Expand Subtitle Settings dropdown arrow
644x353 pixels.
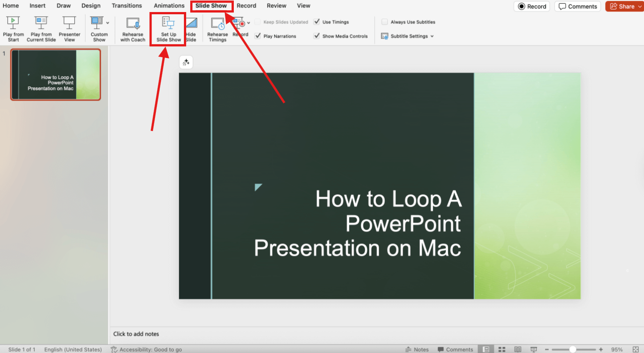point(432,36)
